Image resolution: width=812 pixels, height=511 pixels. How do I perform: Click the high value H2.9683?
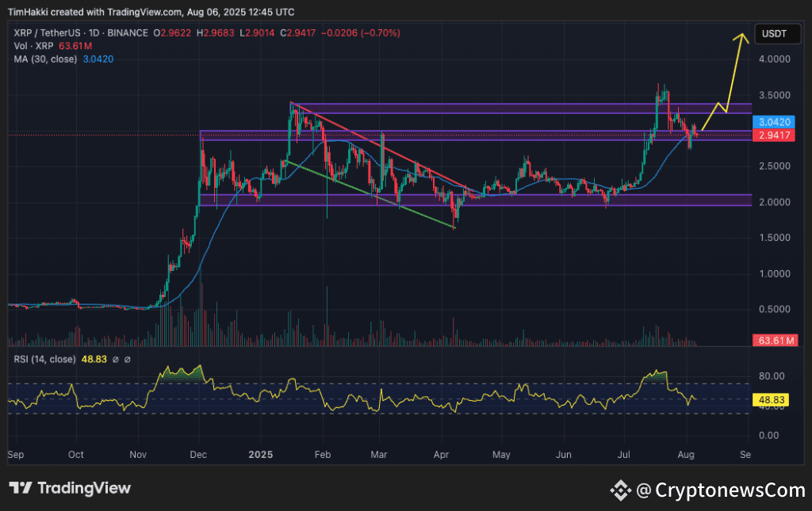215,33
